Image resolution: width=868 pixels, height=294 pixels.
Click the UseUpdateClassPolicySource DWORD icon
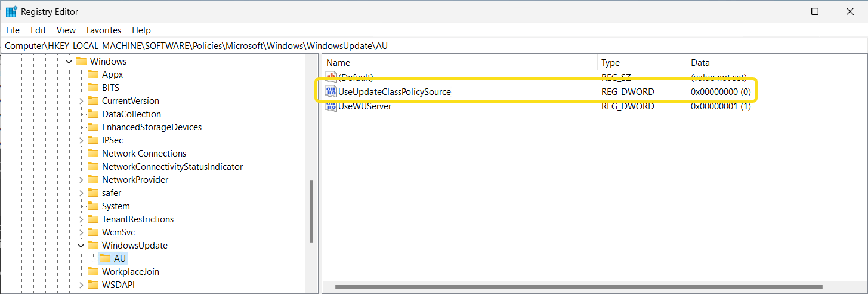coord(331,92)
